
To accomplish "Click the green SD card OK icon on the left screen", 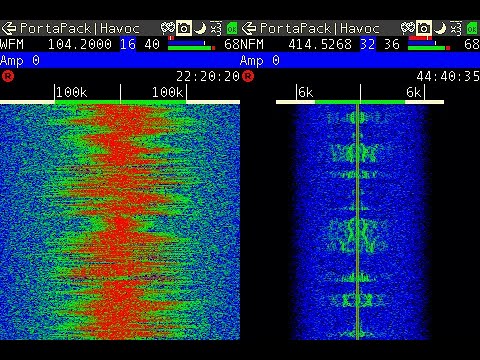I will (232, 29).
